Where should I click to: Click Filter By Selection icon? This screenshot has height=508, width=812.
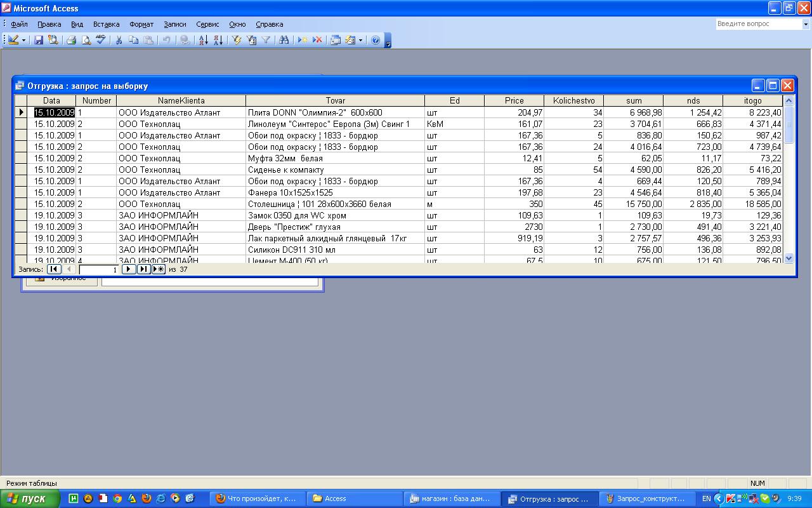pyautogui.click(x=237, y=39)
